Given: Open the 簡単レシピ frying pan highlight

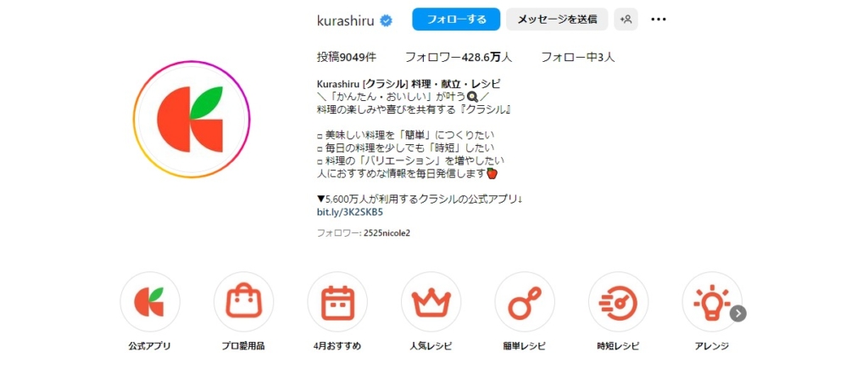Looking at the screenshot, I should 524,302.
